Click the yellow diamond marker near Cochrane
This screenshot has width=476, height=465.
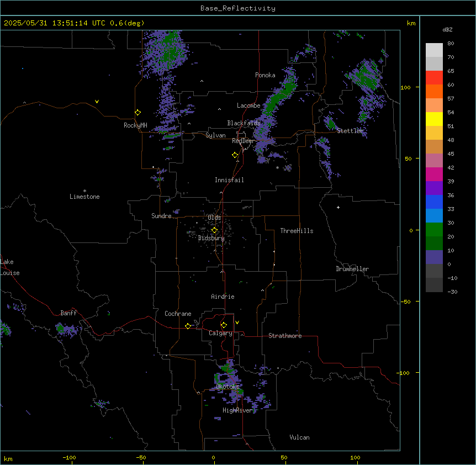[x=188, y=326]
